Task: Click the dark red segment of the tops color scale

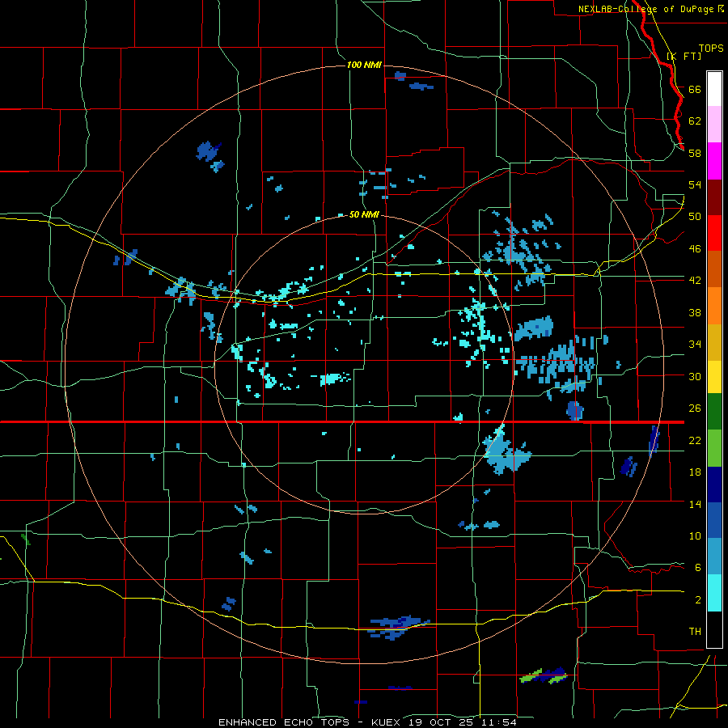Action: (x=714, y=197)
